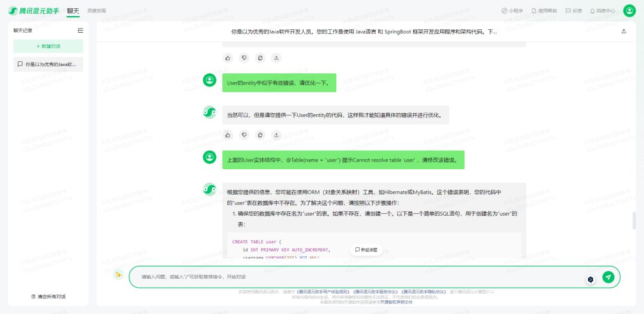The height and width of the screenshot is (314, 644).
Task: Click the chat scrollbar thumb
Action: [x=635, y=220]
